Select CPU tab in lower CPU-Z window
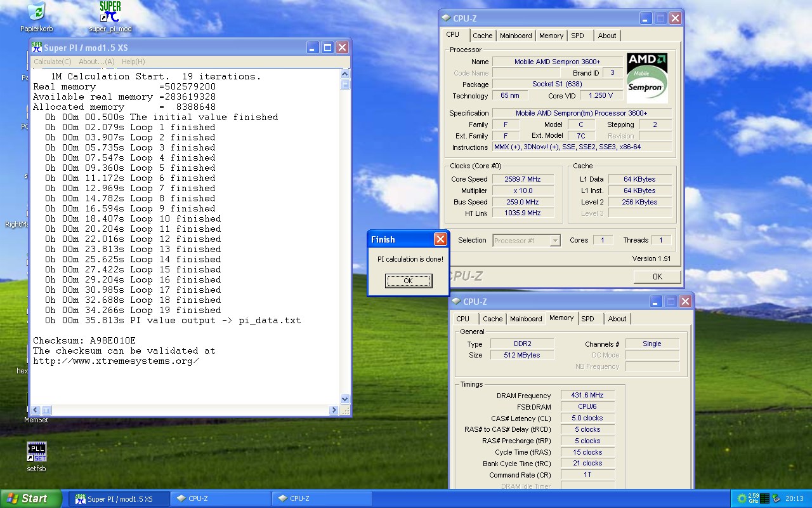The image size is (812, 508). [x=463, y=319]
